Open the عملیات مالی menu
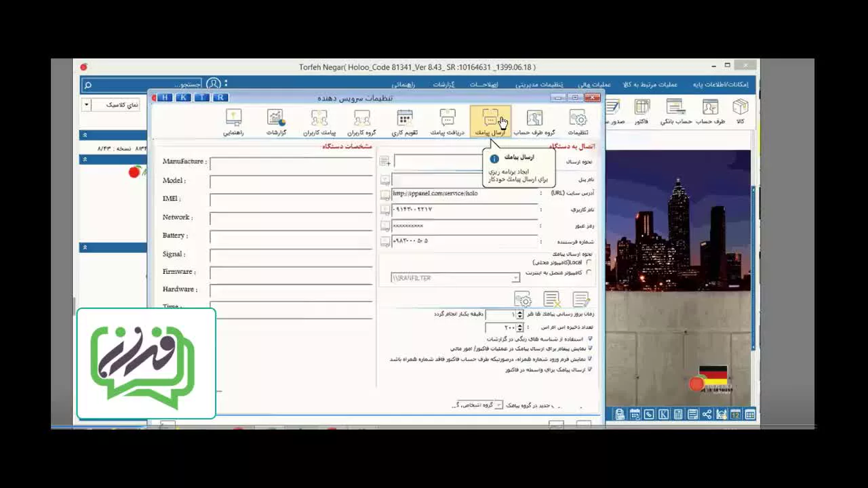 594,85
